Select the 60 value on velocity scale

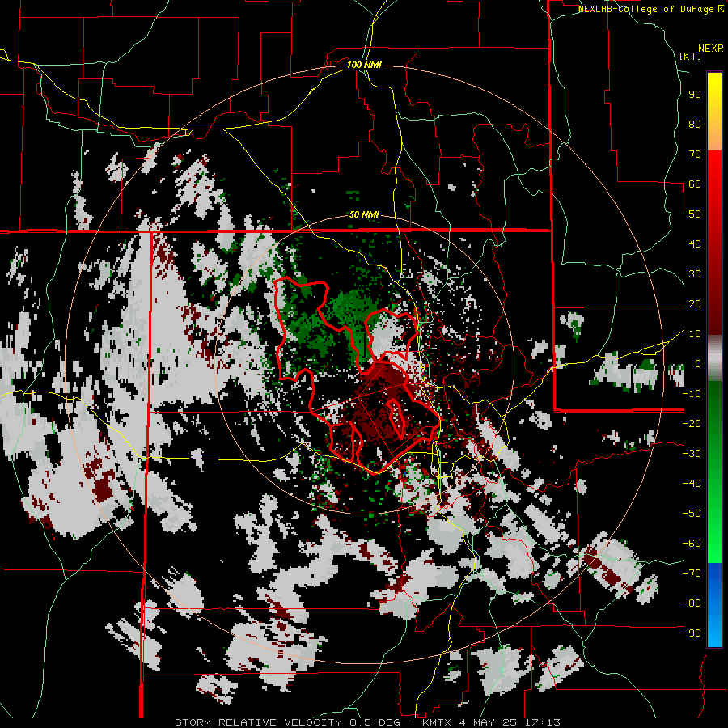point(695,184)
